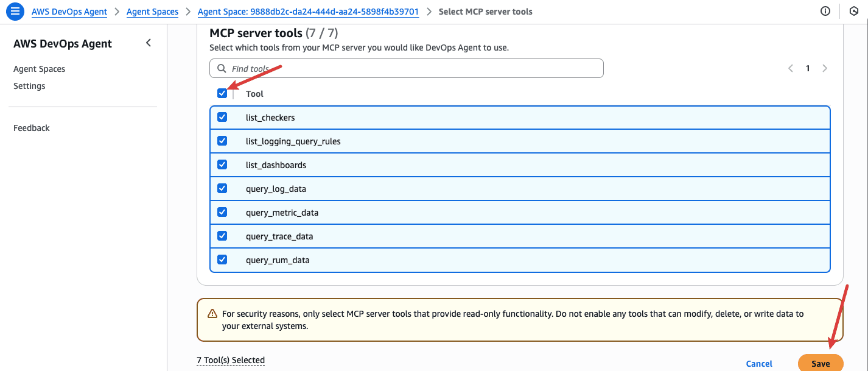Open Agent Spaces in the sidebar
The height and width of the screenshot is (371, 868).
[x=39, y=69]
